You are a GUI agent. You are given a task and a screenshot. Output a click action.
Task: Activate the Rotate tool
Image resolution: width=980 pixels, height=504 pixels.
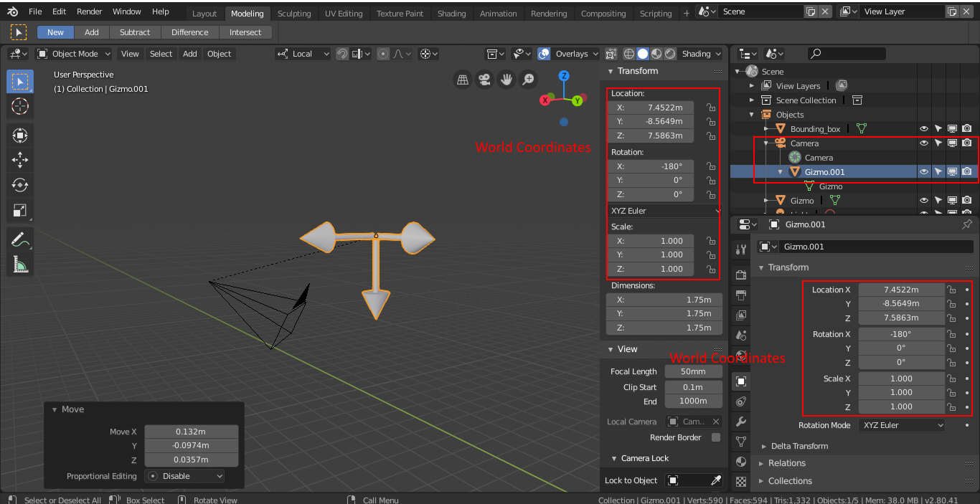[20, 185]
